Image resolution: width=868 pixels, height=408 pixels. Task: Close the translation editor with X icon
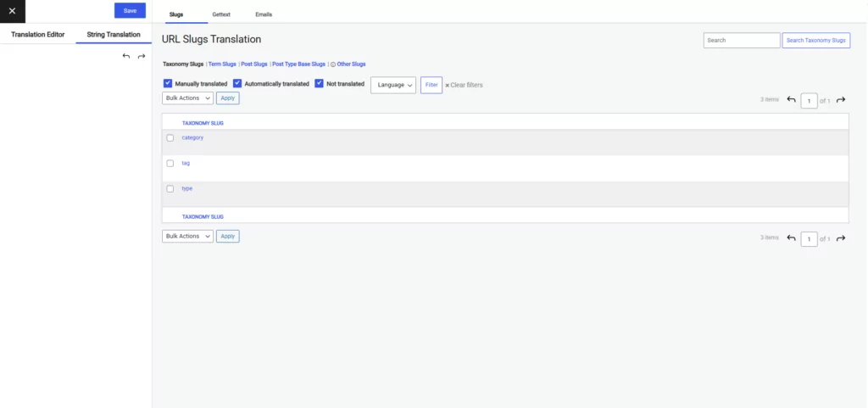pos(12,11)
